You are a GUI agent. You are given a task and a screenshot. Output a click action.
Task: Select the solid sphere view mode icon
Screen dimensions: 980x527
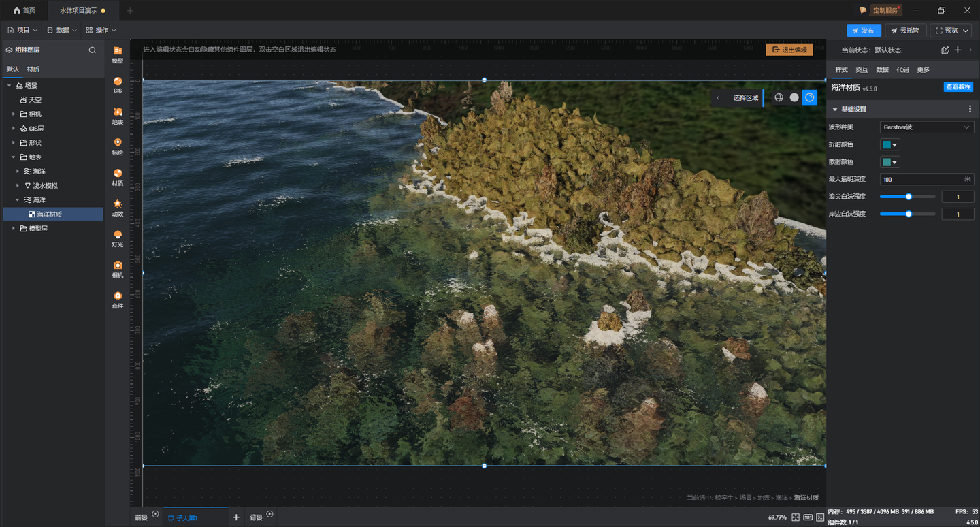click(x=794, y=98)
